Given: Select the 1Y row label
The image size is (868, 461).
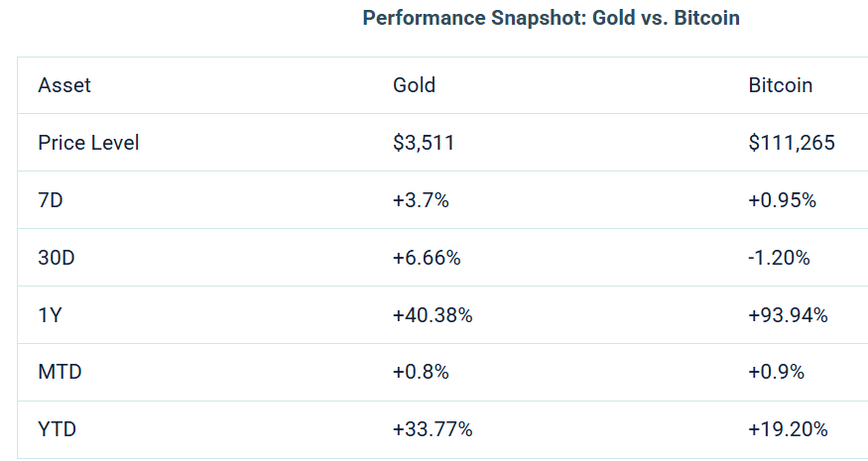Looking at the screenshot, I should tap(49, 315).
